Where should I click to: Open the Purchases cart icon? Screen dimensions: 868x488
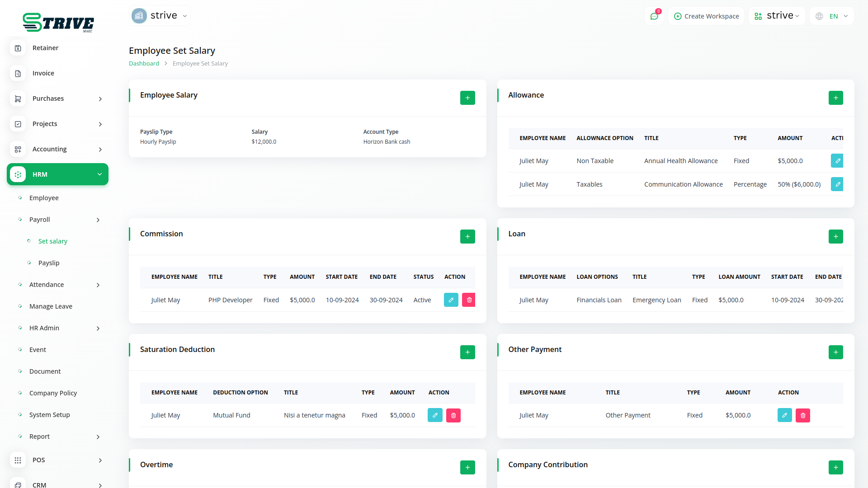[x=18, y=99]
